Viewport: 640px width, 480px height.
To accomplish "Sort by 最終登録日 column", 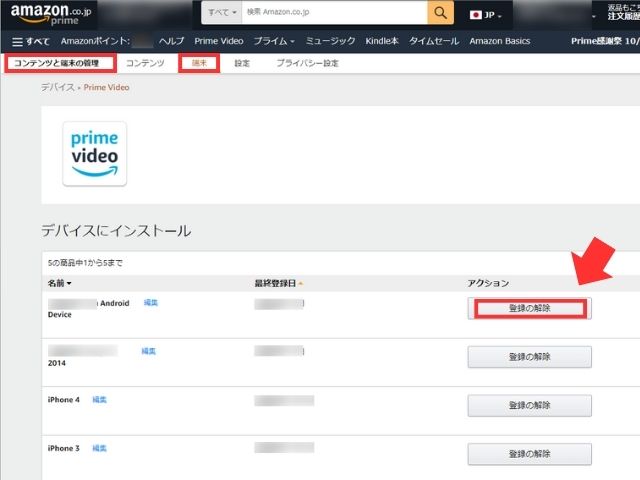I will (279, 283).
